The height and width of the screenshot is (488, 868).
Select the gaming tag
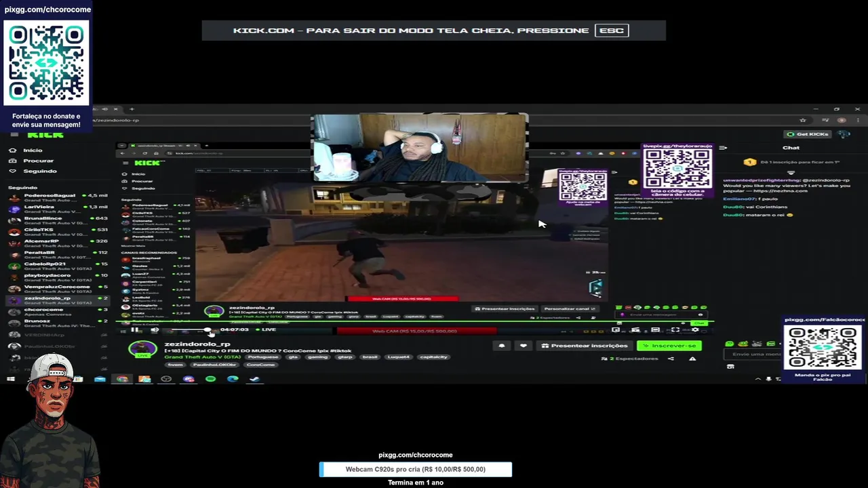pyautogui.click(x=317, y=357)
